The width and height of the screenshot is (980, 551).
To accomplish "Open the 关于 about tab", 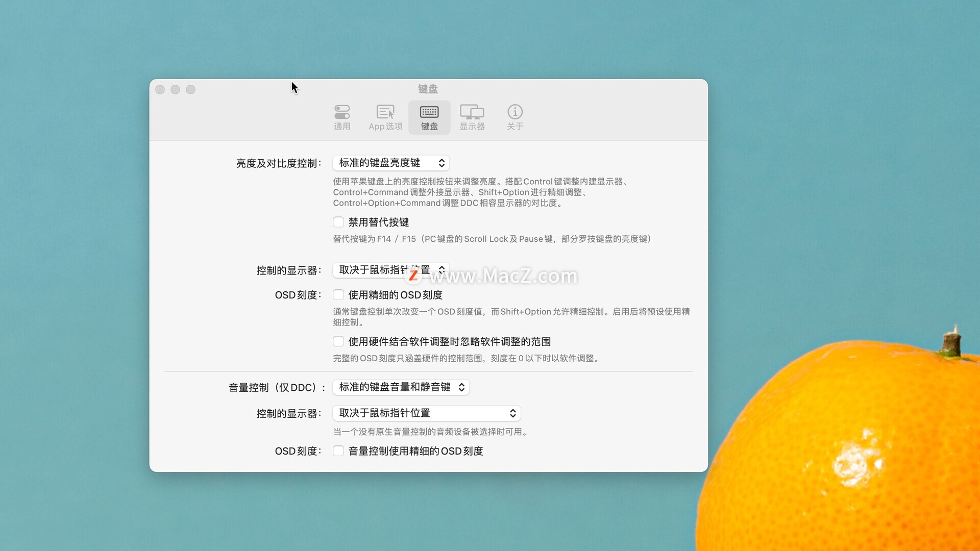I will pyautogui.click(x=515, y=118).
